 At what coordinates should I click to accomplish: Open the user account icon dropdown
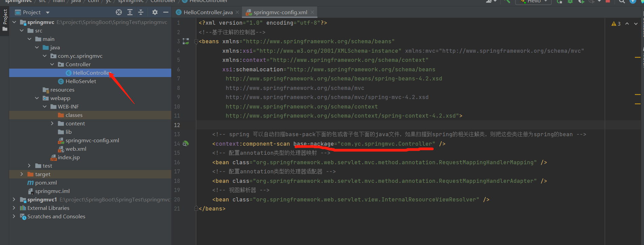[491, 1]
